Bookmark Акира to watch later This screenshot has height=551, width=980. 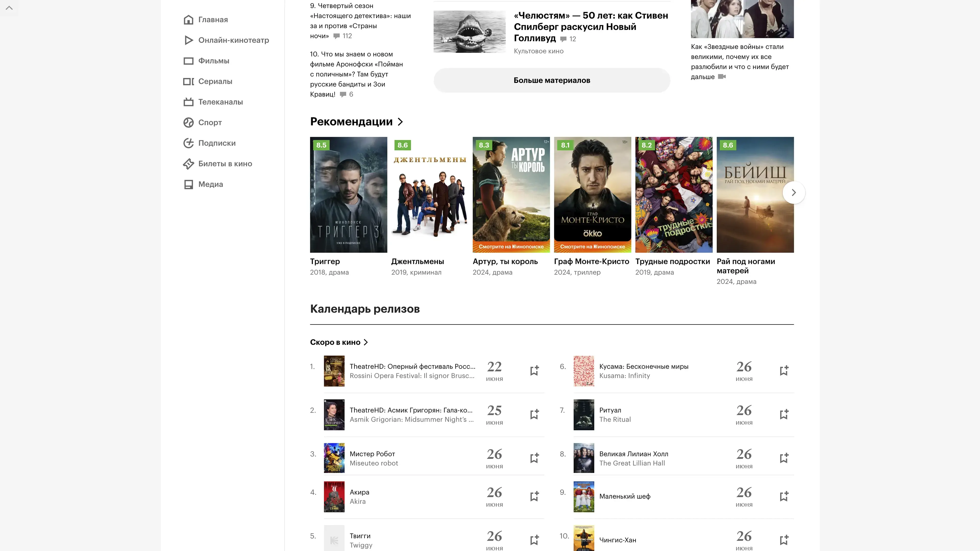(x=534, y=496)
